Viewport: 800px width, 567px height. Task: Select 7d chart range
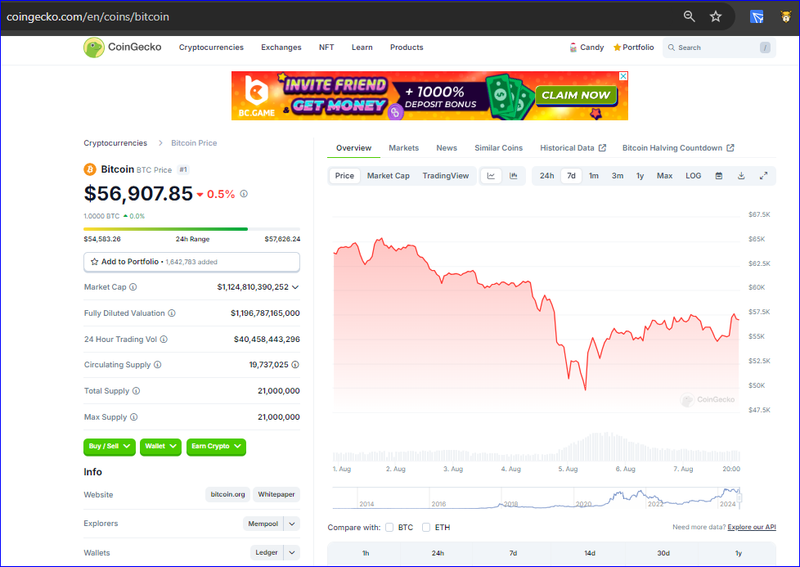click(x=571, y=176)
